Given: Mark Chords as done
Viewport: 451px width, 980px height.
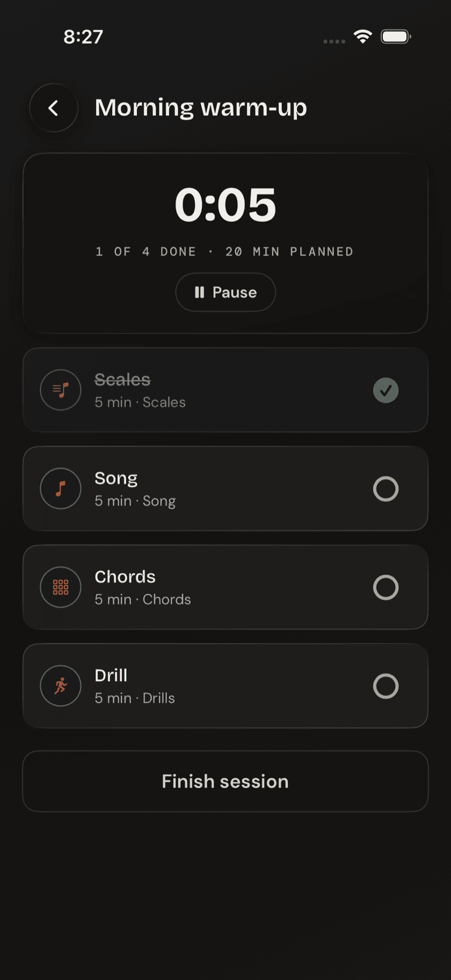Looking at the screenshot, I should coord(386,588).
